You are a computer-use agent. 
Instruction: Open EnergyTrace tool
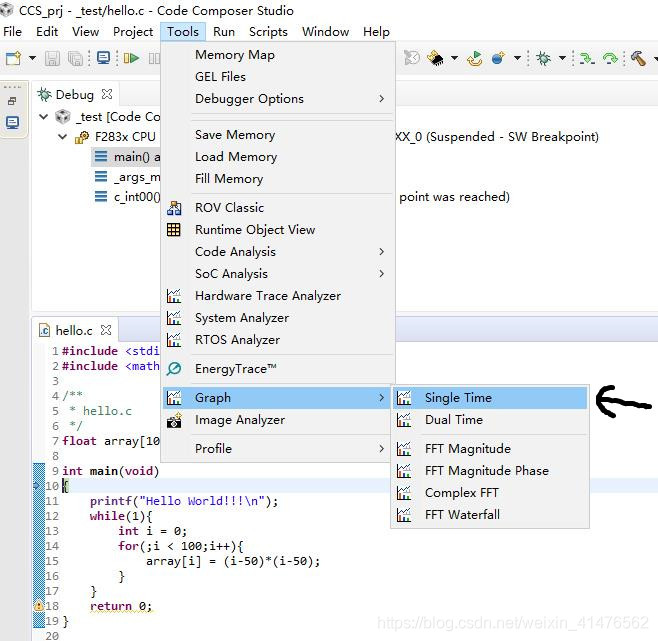tap(278, 369)
